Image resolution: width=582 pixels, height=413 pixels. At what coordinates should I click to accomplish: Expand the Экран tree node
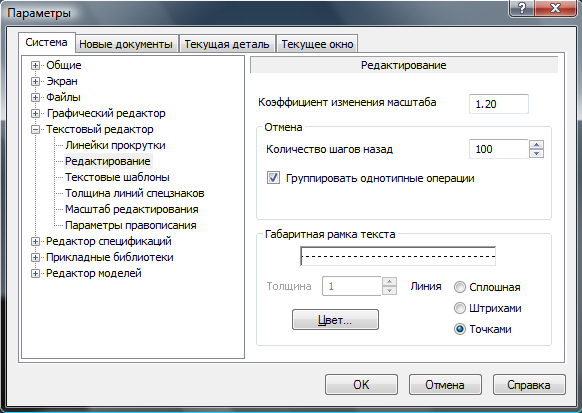pos(35,82)
